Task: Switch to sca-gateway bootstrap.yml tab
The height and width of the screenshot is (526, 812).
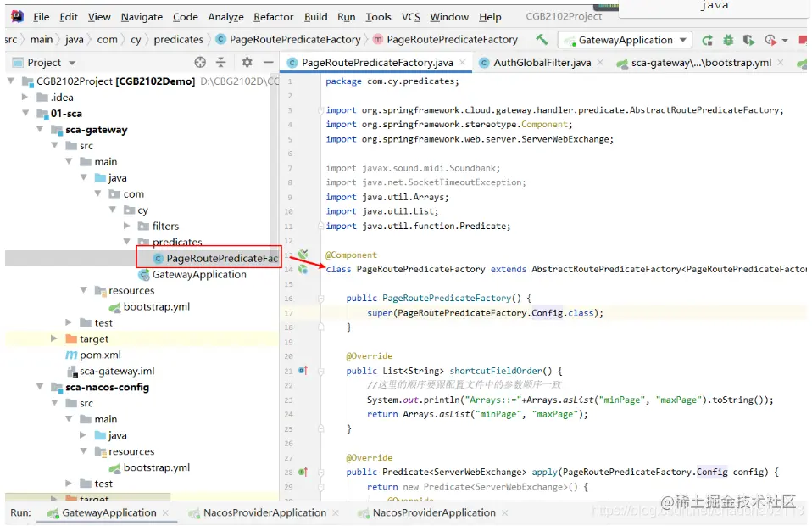Action: 701,62
